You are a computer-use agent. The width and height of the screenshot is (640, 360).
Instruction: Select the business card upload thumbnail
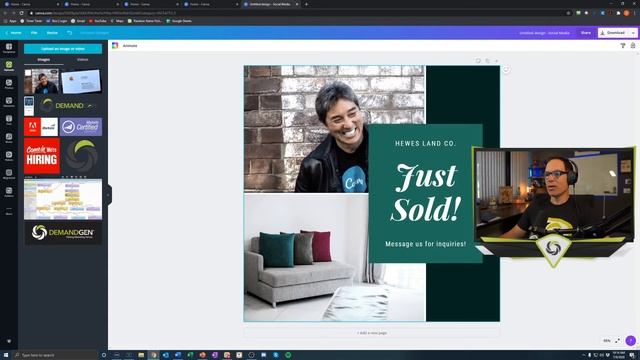click(81, 81)
